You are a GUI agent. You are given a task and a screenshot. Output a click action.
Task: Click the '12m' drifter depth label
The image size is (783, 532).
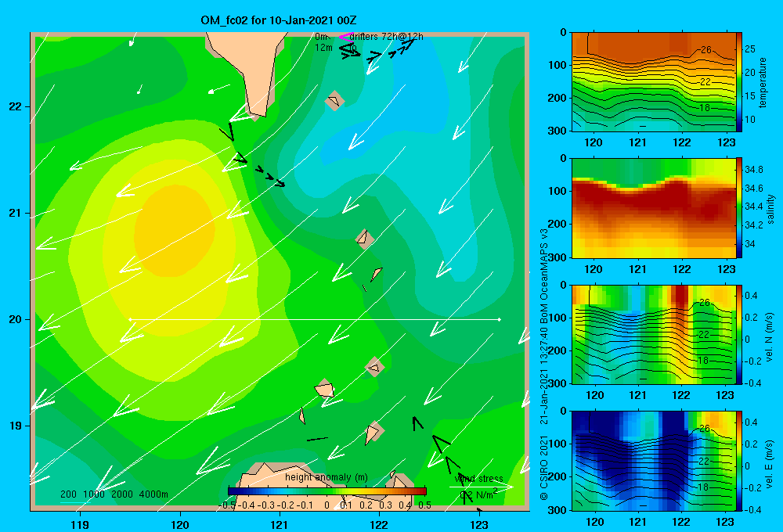point(323,48)
